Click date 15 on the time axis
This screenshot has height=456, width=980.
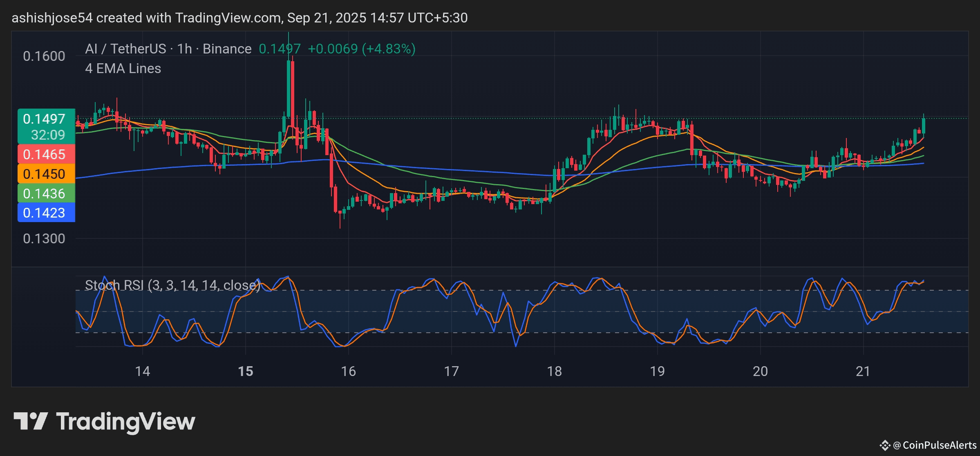point(246,371)
